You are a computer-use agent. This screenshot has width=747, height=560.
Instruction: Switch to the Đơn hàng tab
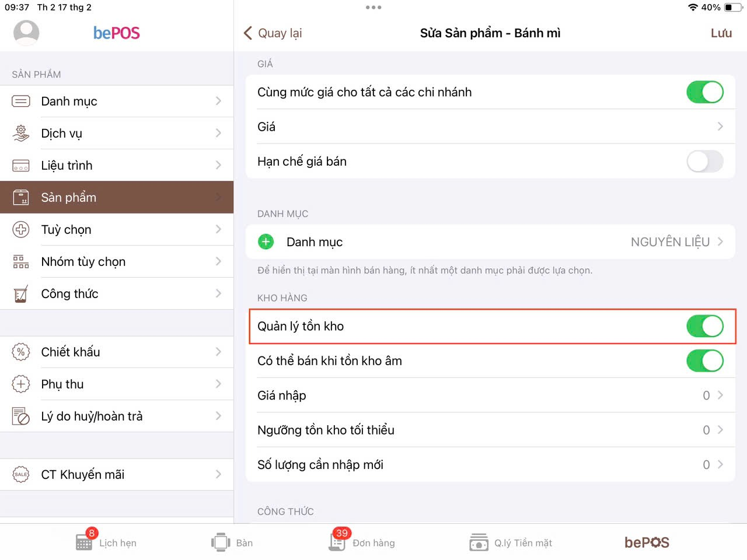[362, 542]
